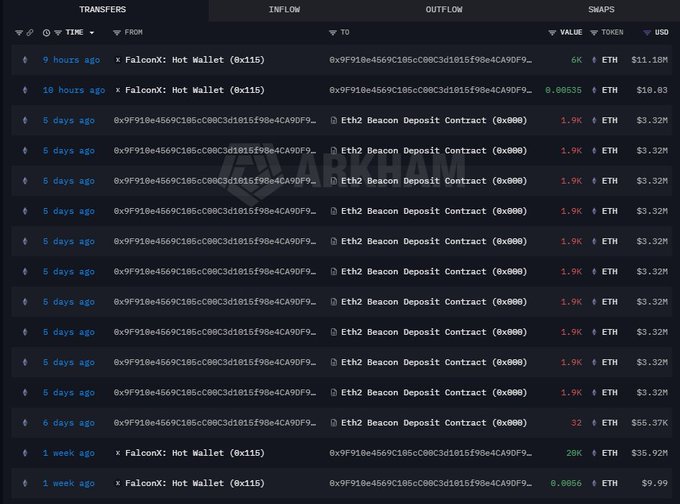Click ETH token icon in 6 days ago row
The width and height of the screenshot is (680, 504).
[594, 423]
